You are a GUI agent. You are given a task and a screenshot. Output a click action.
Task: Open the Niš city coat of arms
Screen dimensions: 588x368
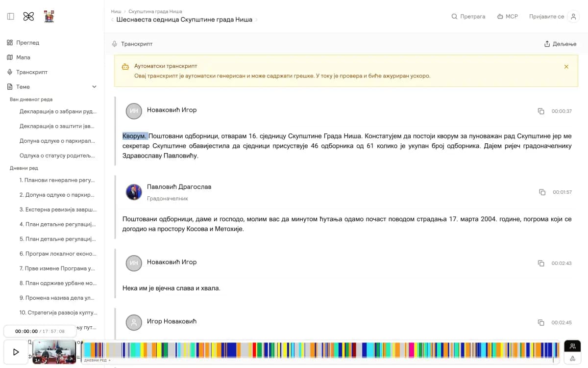49,16
